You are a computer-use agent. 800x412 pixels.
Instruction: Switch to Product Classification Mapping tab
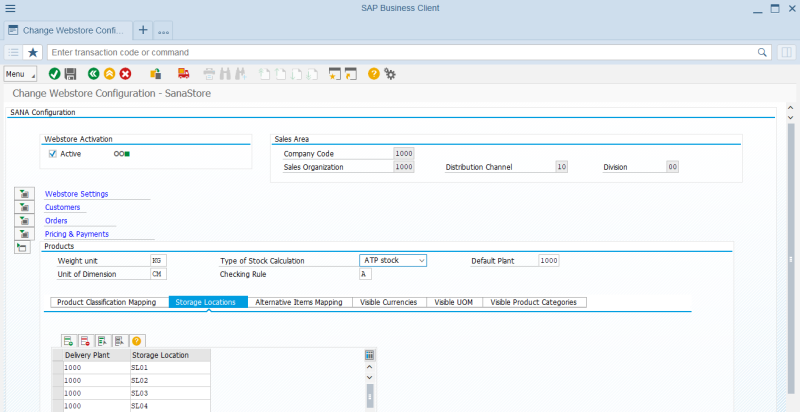pyautogui.click(x=110, y=302)
